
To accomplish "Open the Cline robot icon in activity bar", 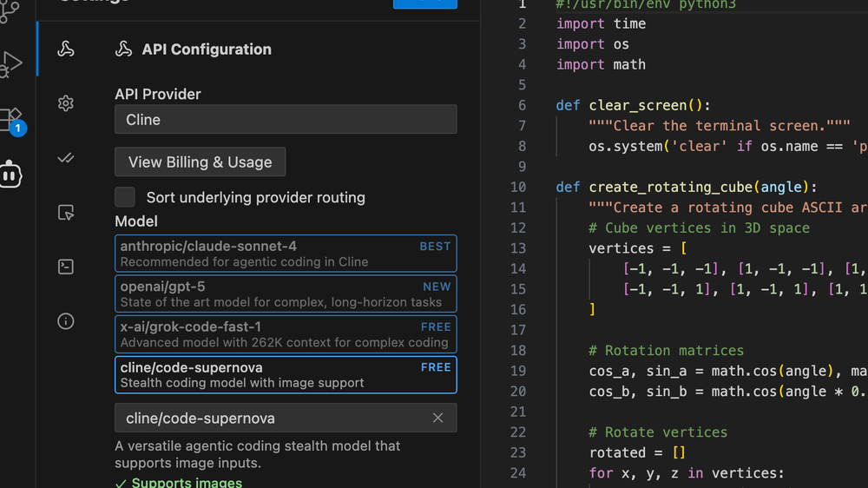I will tap(10, 174).
